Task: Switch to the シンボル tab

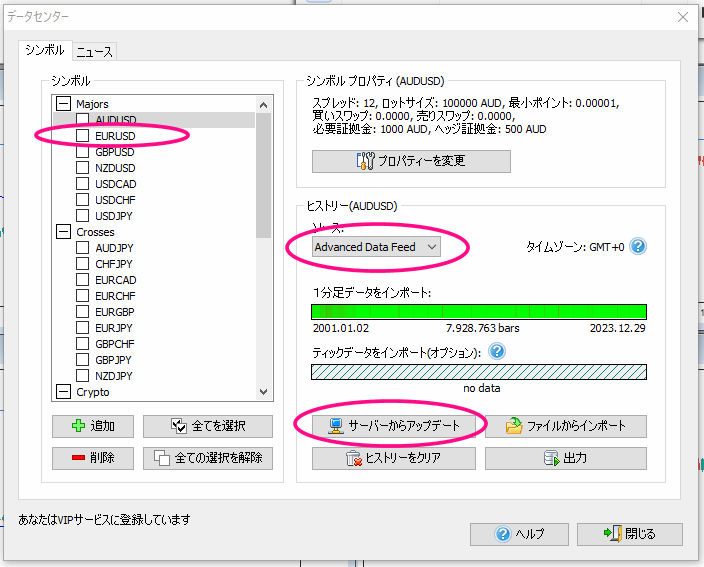Action: pos(44,50)
